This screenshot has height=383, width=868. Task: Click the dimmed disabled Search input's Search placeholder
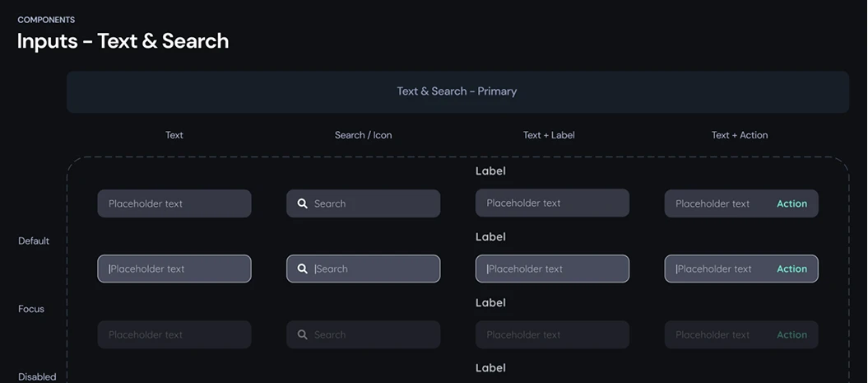tap(330, 334)
